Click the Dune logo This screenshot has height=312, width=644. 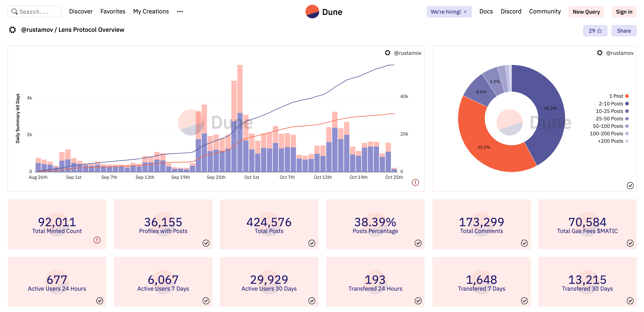324,12
